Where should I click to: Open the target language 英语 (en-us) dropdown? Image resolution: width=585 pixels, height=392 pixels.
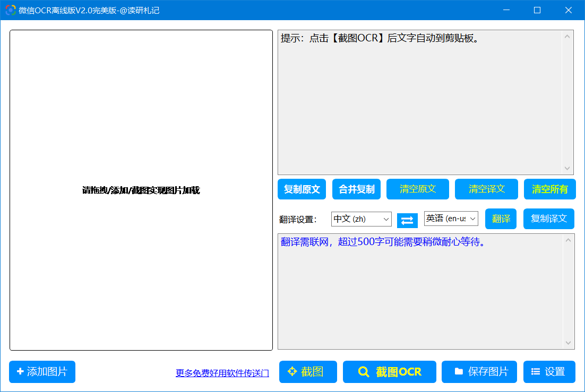click(x=451, y=219)
